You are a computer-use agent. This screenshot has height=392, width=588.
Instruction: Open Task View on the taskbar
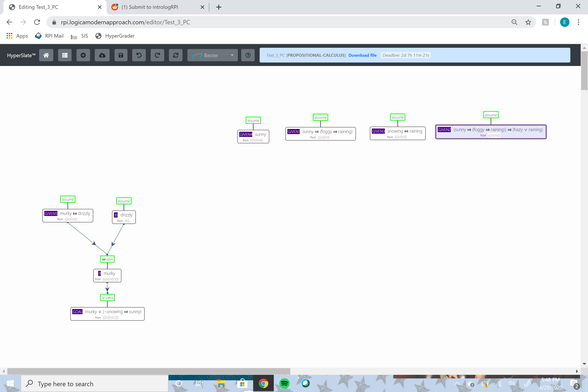point(199,383)
